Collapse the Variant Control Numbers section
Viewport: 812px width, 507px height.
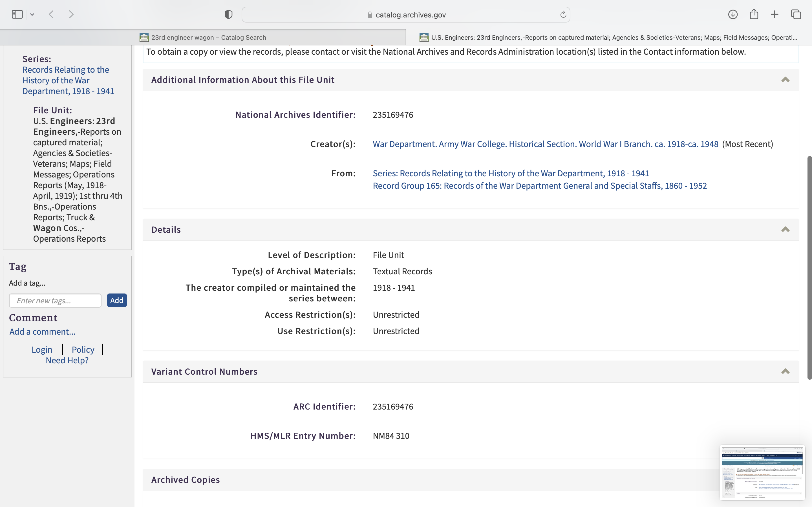pyautogui.click(x=785, y=372)
